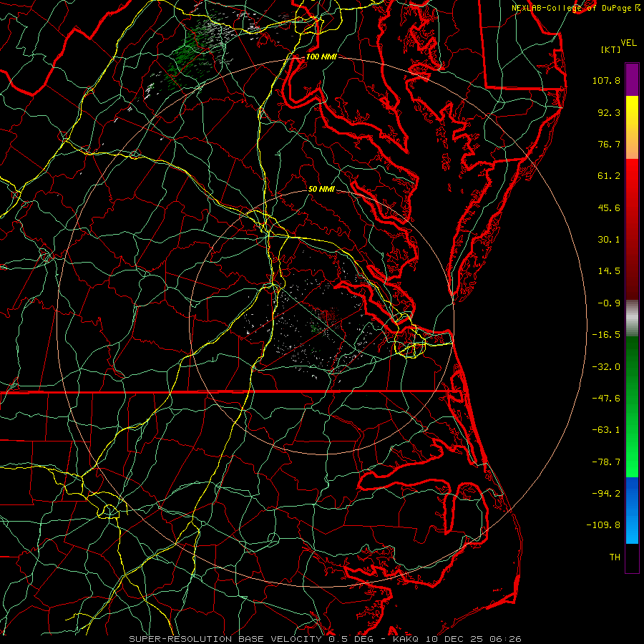Viewport: 644px width, 644px height.
Task: Select the -94.2 velocity legend value
Action: 606,494
